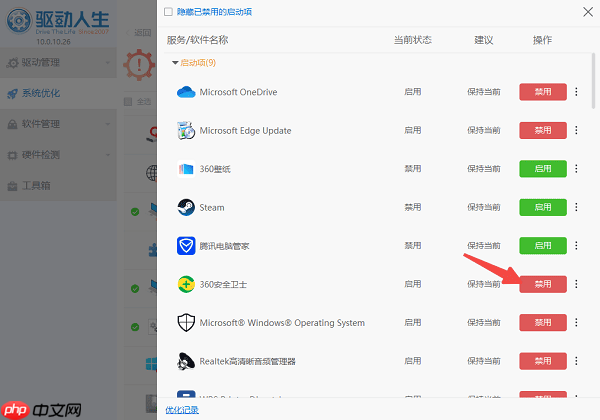The width and height of the screenshot is (600, 420).
Task: Click the 驱动人生 gear logo
Action: [18, 20]
